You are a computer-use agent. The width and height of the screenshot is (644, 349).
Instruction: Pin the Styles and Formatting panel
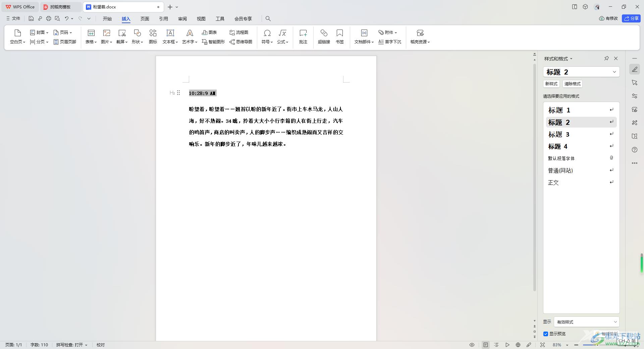pos(606,58)
